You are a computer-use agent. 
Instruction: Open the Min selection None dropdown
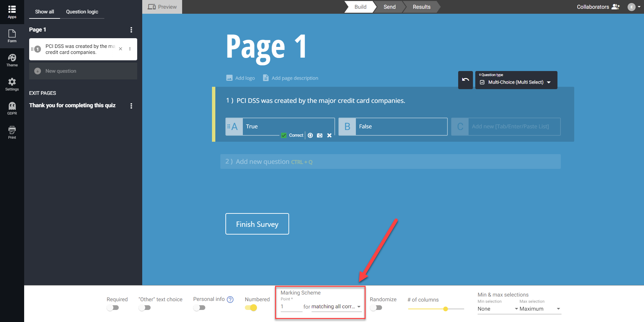tap(498, 309)
